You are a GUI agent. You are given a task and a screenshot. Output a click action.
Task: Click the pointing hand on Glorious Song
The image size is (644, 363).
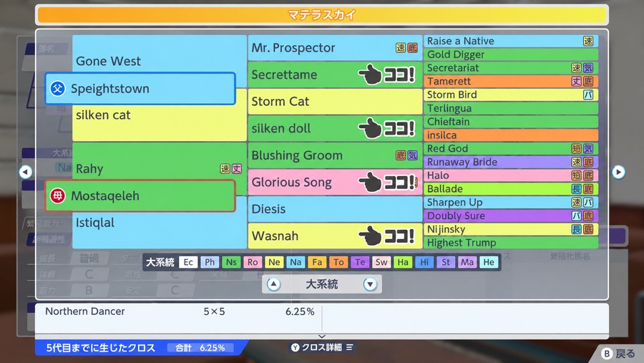(x=370, y=182)
